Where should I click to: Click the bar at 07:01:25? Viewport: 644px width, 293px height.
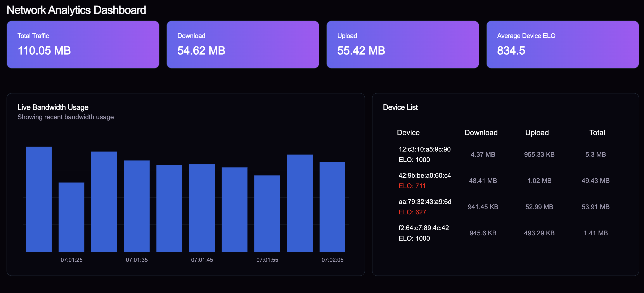click(71, 217)
